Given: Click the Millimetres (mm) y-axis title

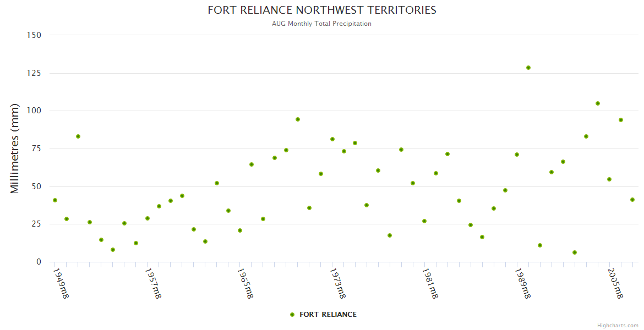Looking at the screenshot, I should tap(15, 148).
